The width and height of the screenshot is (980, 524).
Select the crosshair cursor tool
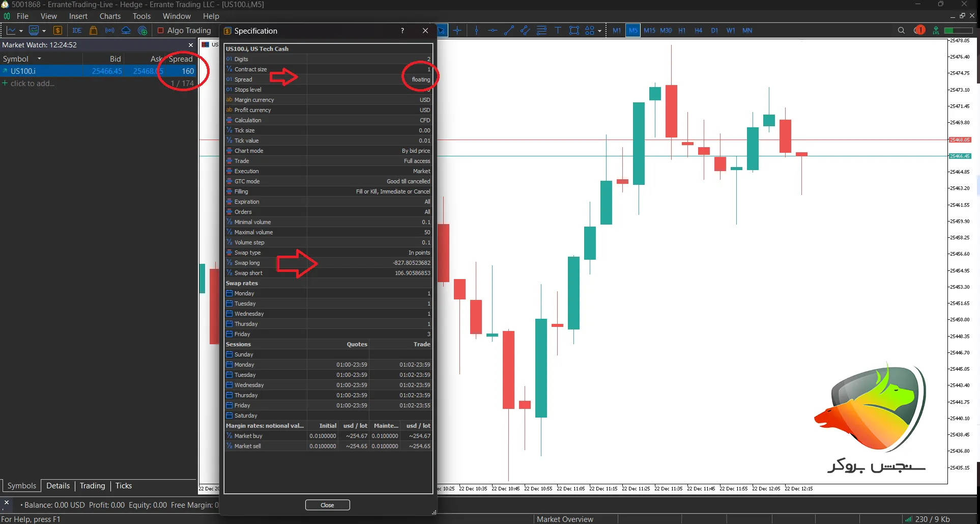(x=457, y=31)
